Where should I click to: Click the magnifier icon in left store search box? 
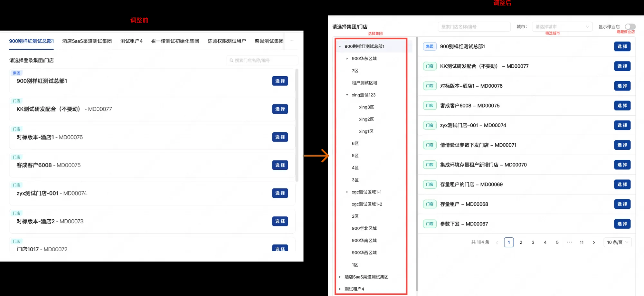coord(231,60)
